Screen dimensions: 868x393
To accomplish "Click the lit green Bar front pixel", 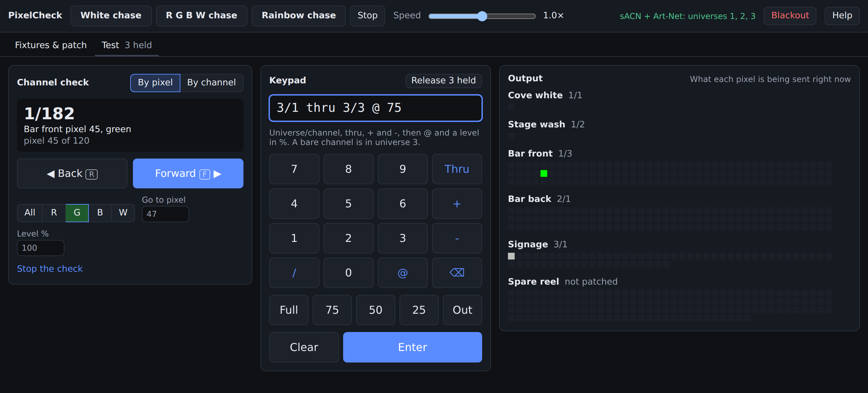I will coord(544,173).
